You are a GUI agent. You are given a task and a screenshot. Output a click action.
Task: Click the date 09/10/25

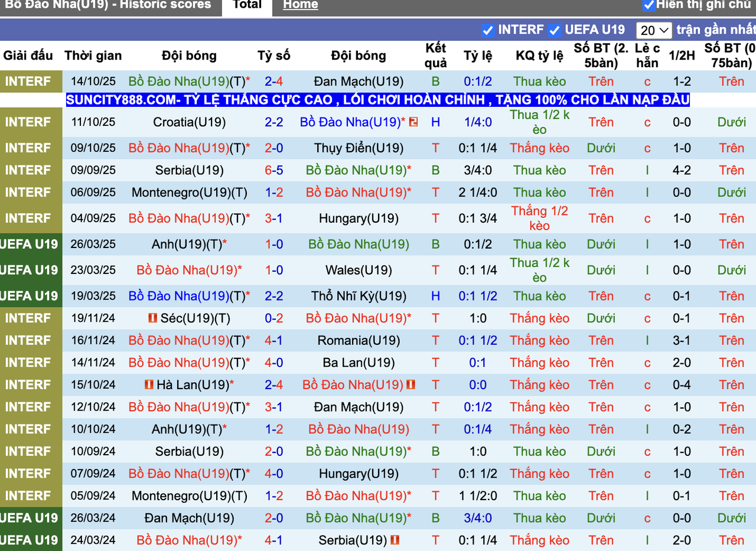(x=93, y=148)
